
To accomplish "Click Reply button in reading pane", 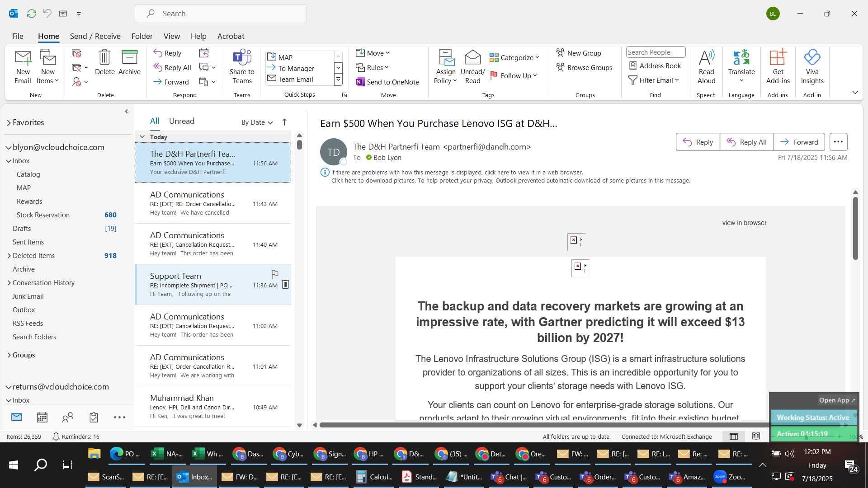I will 698,142.
